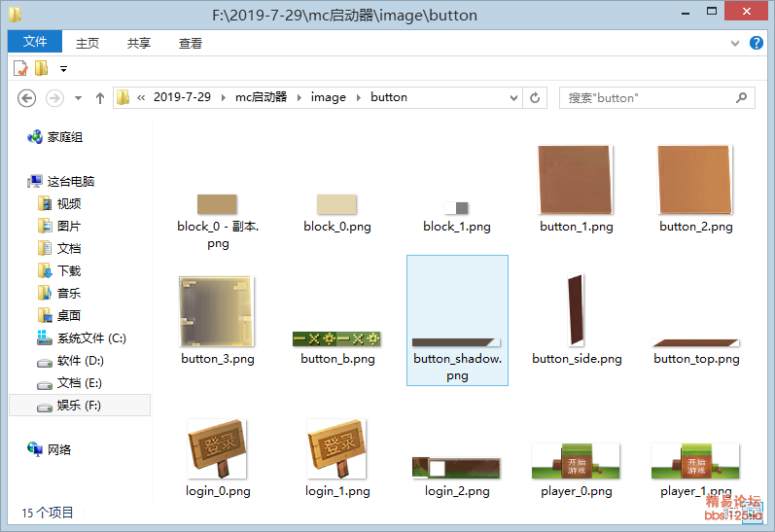Click the New Folder quick access icon
Screen dimensions: 775x532
[x=42, y=68]
